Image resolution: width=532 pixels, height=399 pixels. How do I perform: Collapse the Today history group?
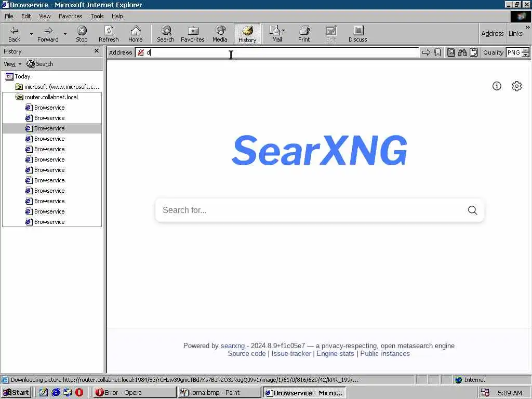coord(18,76)
